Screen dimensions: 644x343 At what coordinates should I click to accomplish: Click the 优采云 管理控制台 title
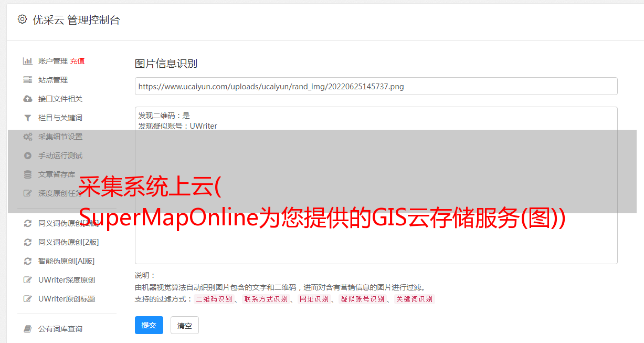(x=76, y=20)
